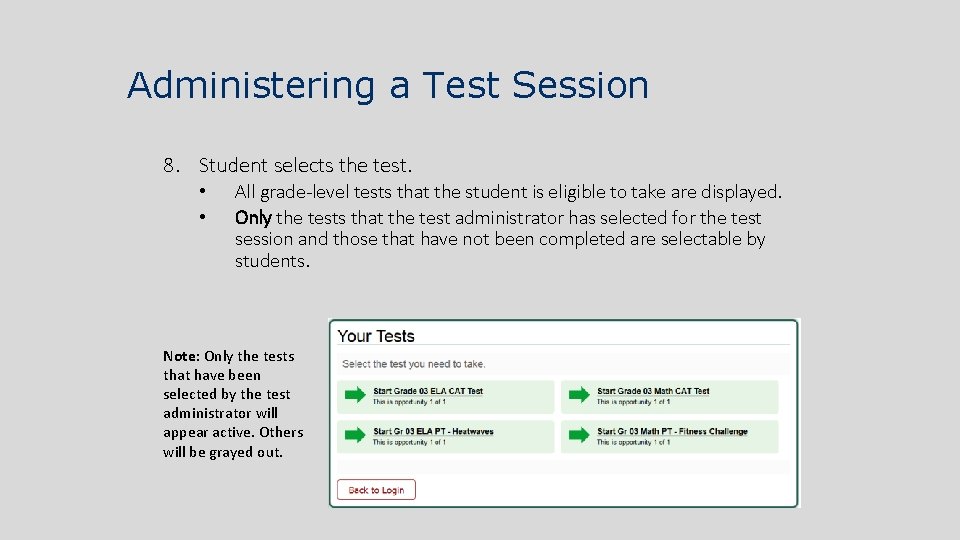
Task: Click the bold 'Only' word in second bullet
Action: (x=253, y=218)
